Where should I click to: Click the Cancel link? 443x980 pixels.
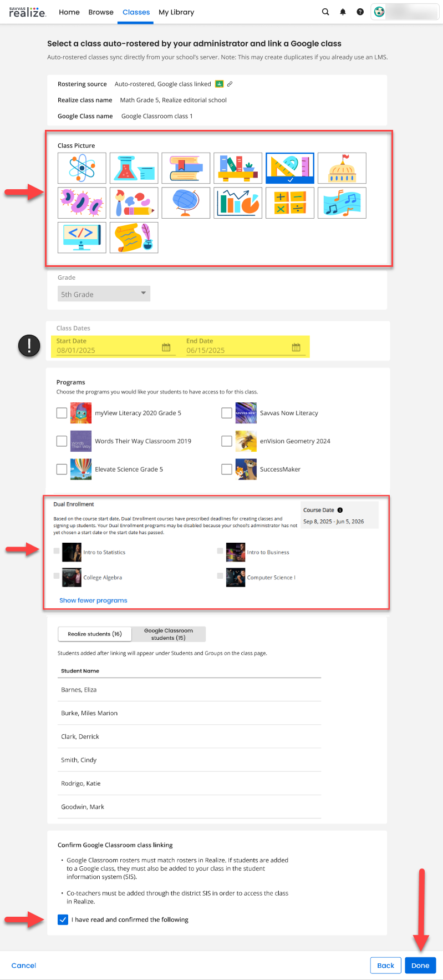click(24, 966)
